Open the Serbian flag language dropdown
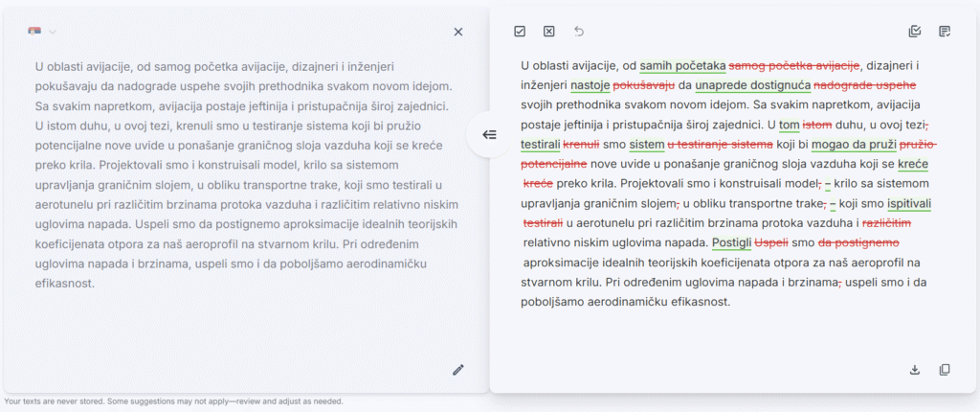The width and height of the screenshot is (980, 412). click(35, 32)
